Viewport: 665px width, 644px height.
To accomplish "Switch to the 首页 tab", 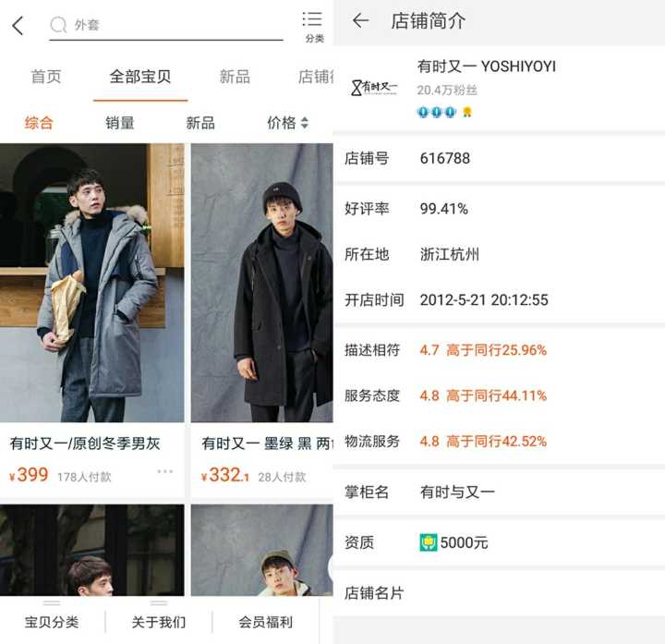I will tap(46, 77).
